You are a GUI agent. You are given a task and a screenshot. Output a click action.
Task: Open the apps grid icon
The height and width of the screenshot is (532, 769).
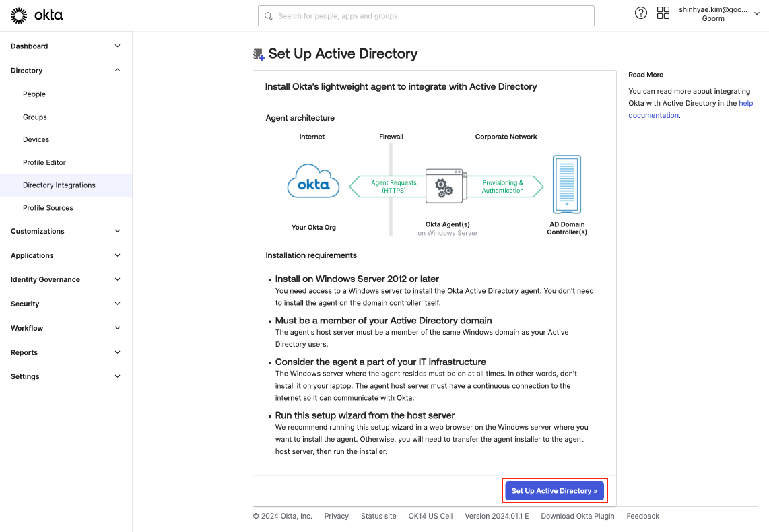(663, 13)
